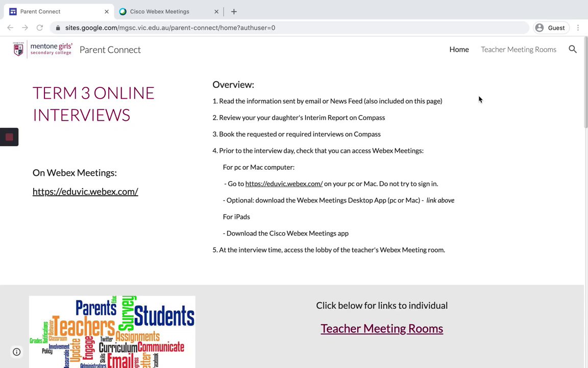
Task: Close the Cisco Webex Meetings tab
Action: tap(216, 12)
